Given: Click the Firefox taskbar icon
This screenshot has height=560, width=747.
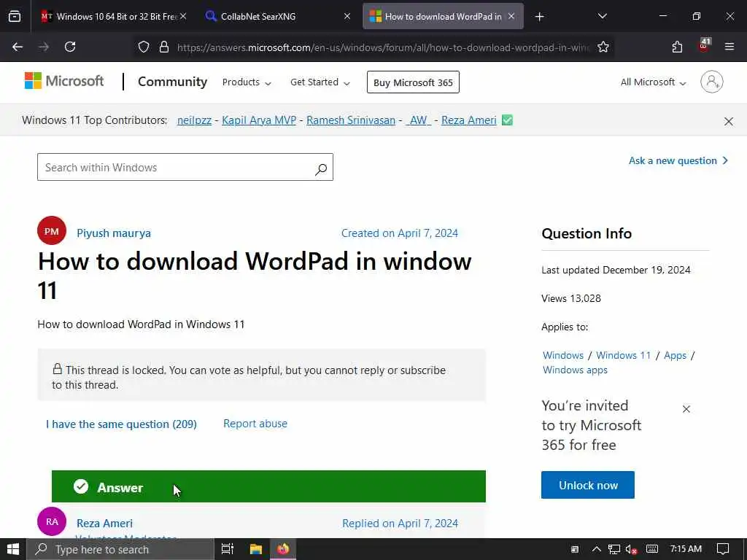Looking at the screenshot, I should click(284, 549).
